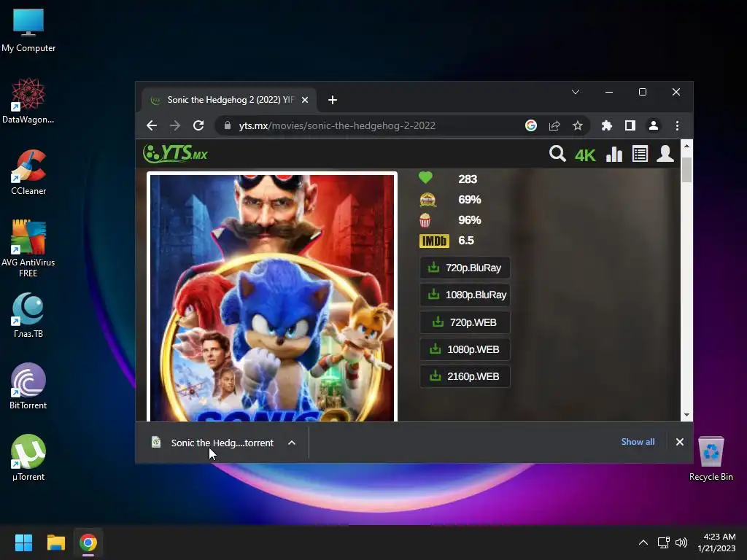
Task: Open Chrome three-dot menu
Action: tap(677, 125)
